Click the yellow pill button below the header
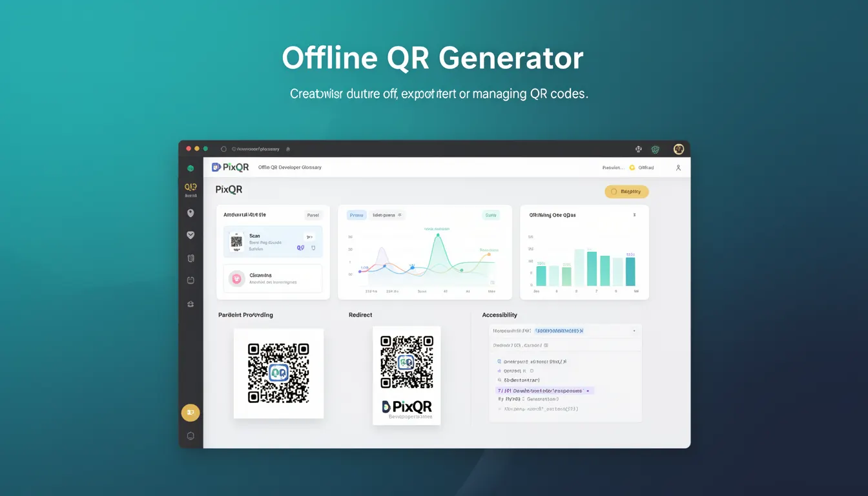The image size is (868, 496). 626,191
